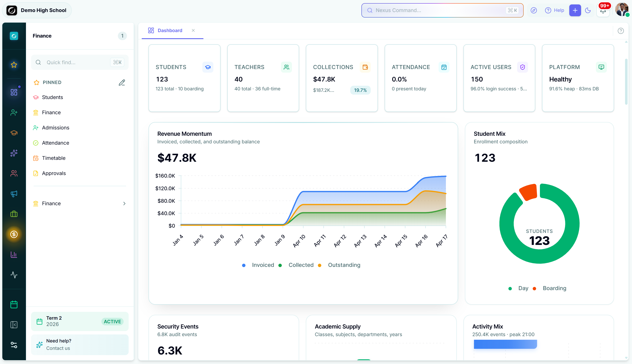632x364 pixels.
Task: Toggle the Invoiced series in the chart legend
Action: point(258,265)
